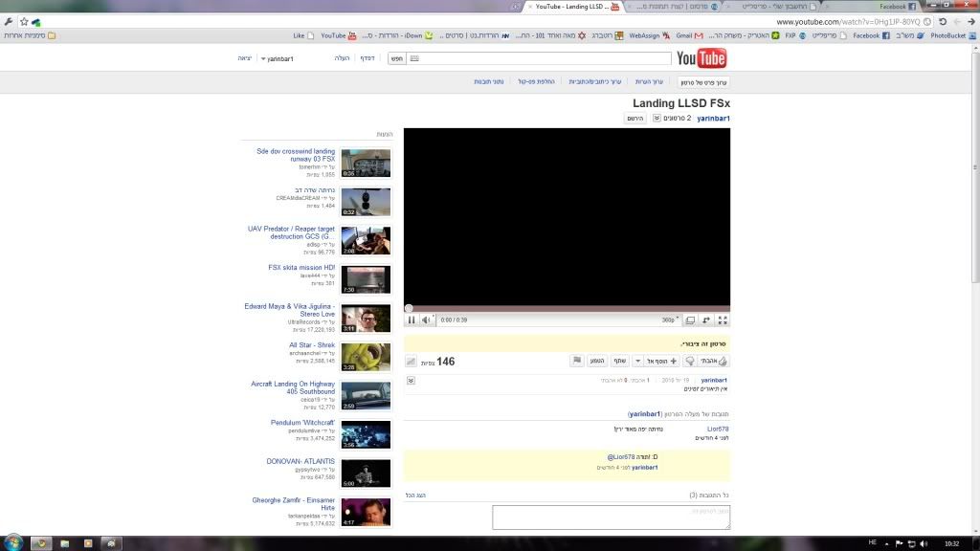The height and width of the screenshot is (551, 980).
Task: Open the other bookmarks folder
Action: (x=30, y=35)
